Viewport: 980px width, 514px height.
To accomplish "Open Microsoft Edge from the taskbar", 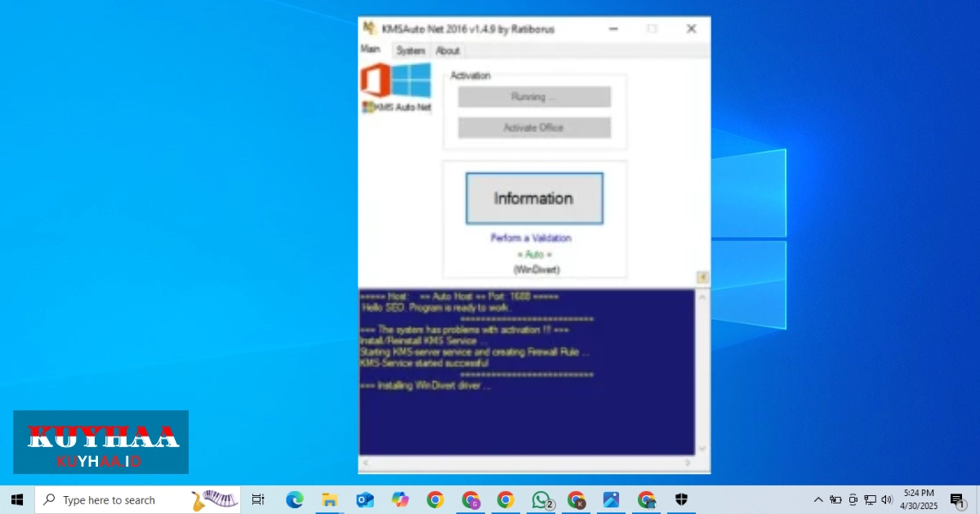I will [x=295, y=500].
